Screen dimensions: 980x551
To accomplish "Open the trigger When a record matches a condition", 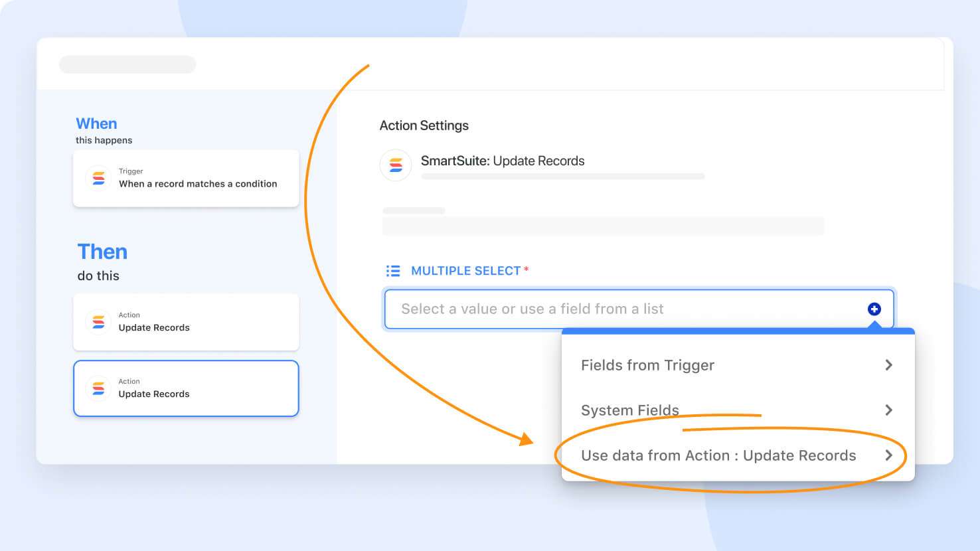I will coord(186,179).
